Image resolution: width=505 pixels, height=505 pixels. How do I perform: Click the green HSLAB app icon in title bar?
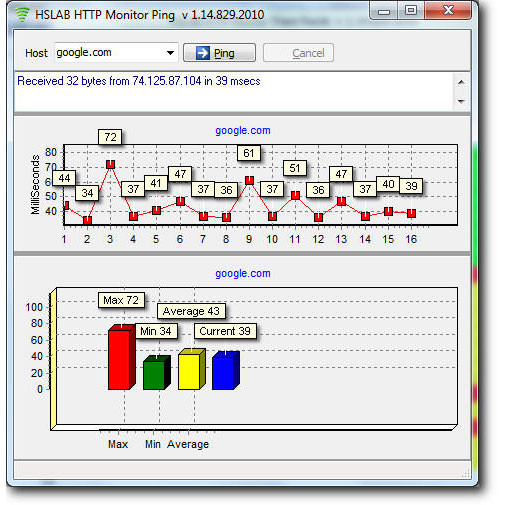tap(23, 15)
